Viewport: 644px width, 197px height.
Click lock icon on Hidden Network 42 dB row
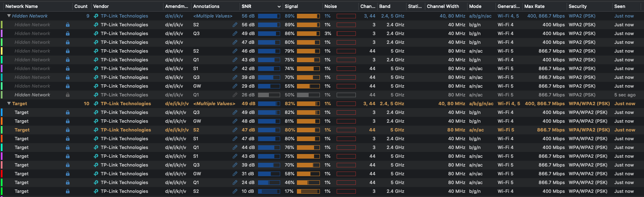point(68,68)
